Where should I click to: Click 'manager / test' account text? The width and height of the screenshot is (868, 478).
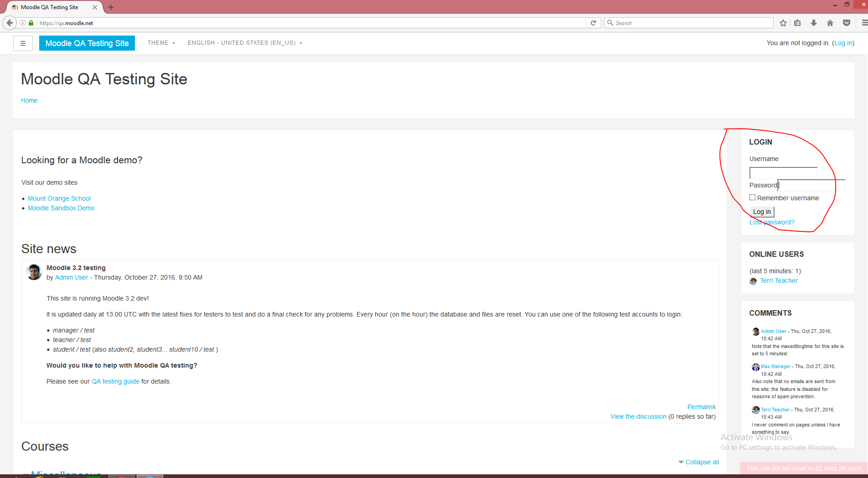pyautogui.click(x=73, y=330)
